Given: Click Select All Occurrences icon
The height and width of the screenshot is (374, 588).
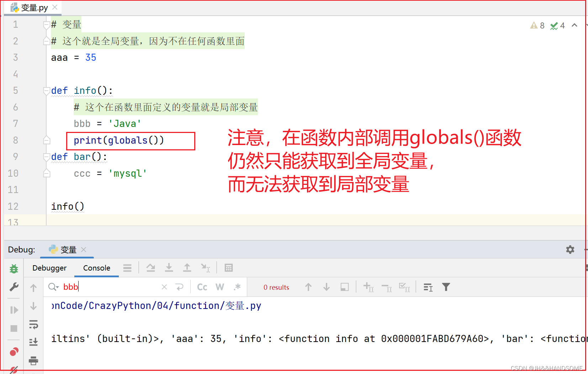Looking at the screenshot, I should point(405,287).
